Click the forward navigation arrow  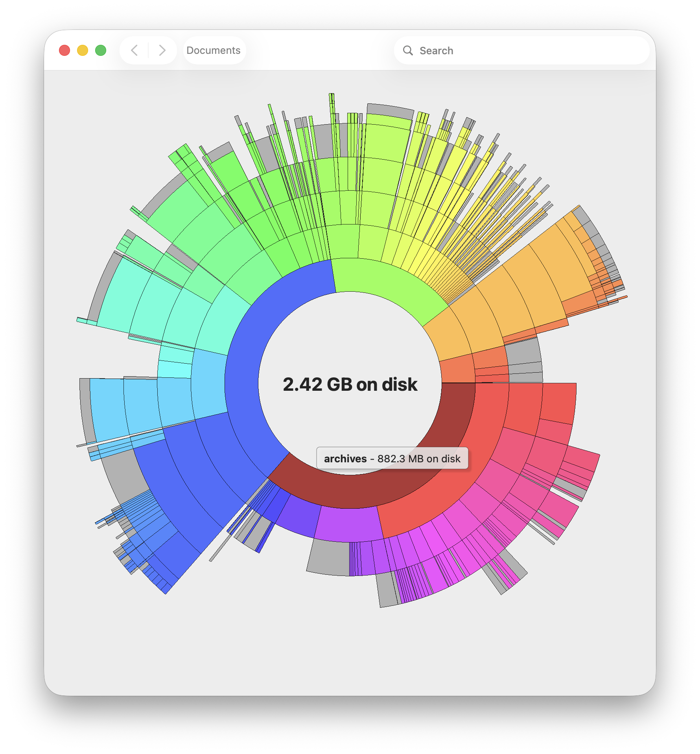click(162, 50)
